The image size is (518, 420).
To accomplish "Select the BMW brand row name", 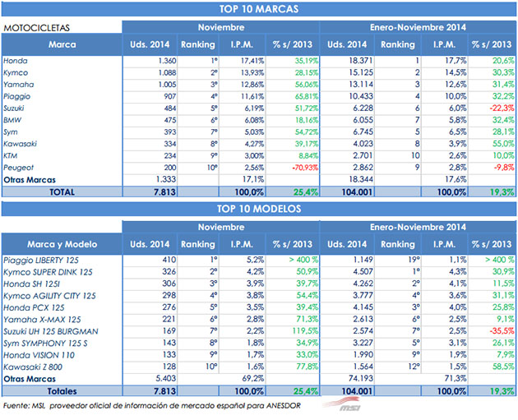I will (12, 120).
